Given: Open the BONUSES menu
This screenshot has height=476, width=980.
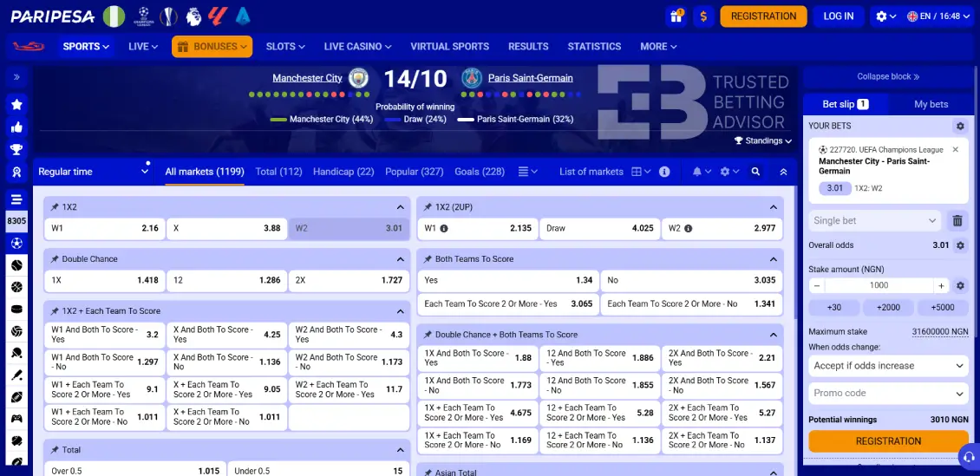Looking at the screenshot, I should click(212, 46).
